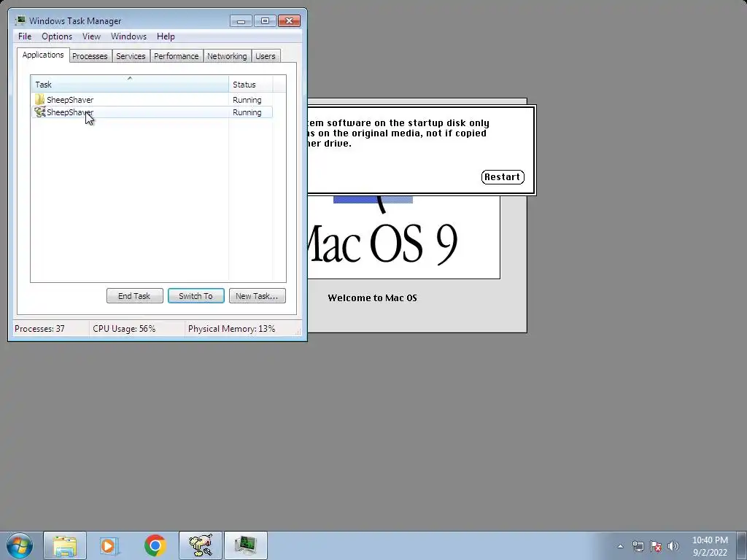Sort by the Status column header
The image size is (747, 560).
click(x=251, y=85)
